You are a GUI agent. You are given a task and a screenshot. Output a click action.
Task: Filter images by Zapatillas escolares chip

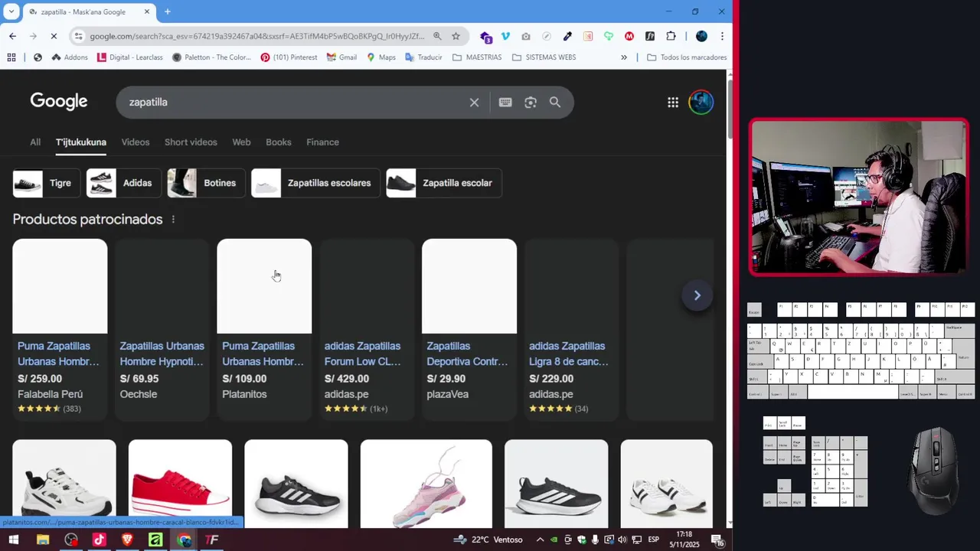click(315, 183)
